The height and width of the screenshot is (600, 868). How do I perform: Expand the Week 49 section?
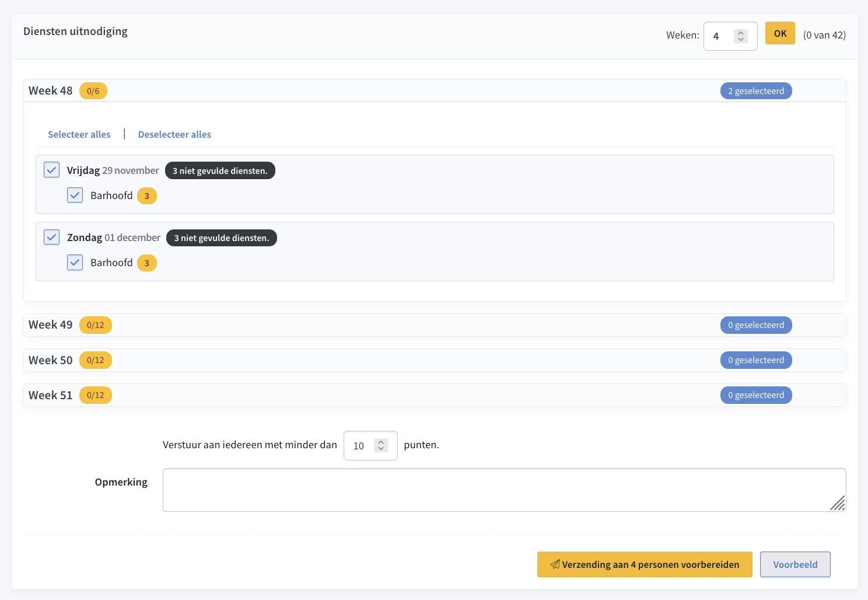tap(435, 325)
